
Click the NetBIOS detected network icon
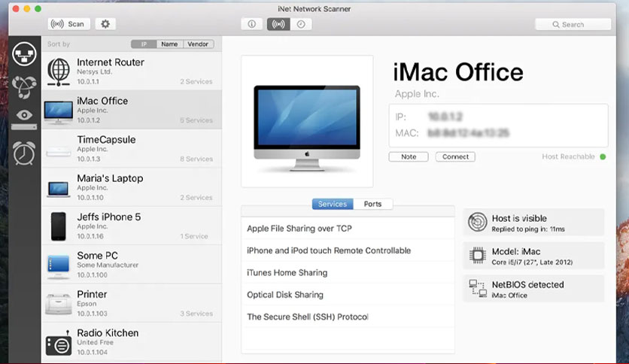click(x=478, y=289)
